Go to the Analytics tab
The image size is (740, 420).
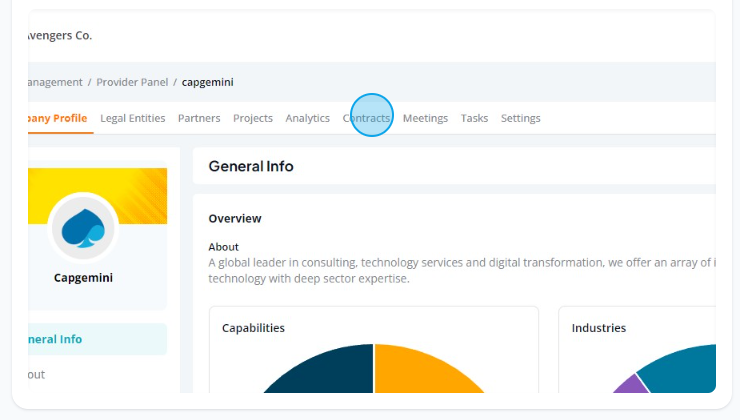point(307,118)
